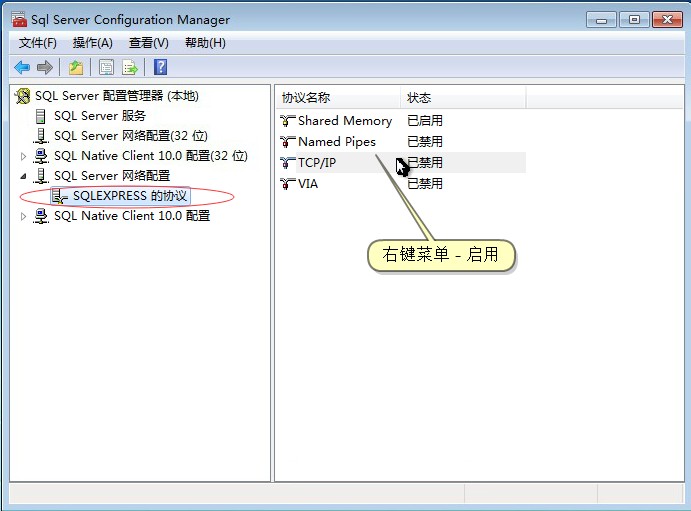Select SQL Native Client 10.0 配置(32 位) item
The height and width of the screenshot is (511, 691).
151,156
